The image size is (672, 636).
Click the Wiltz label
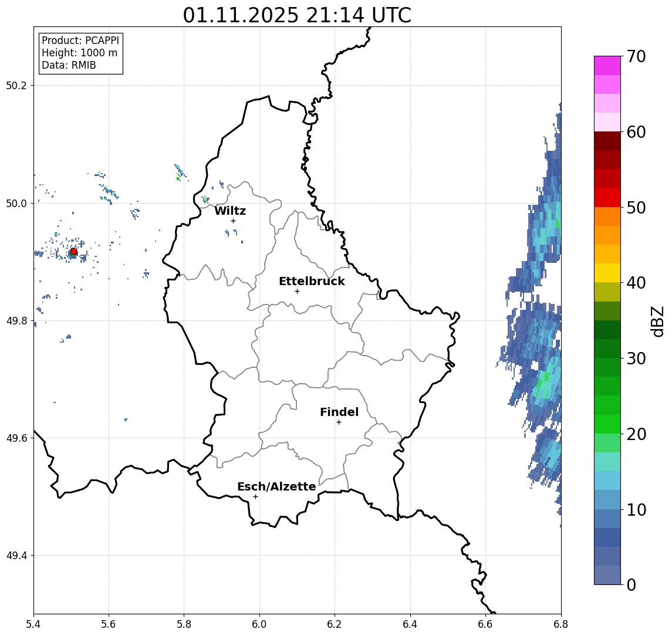[x=230, y=211]
